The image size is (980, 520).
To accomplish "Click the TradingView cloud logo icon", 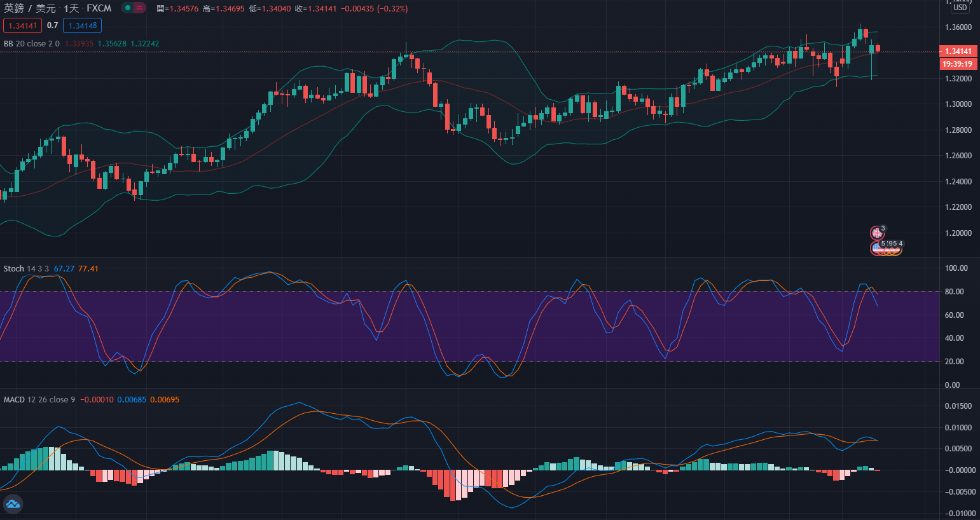I will [x=13, y=504].
